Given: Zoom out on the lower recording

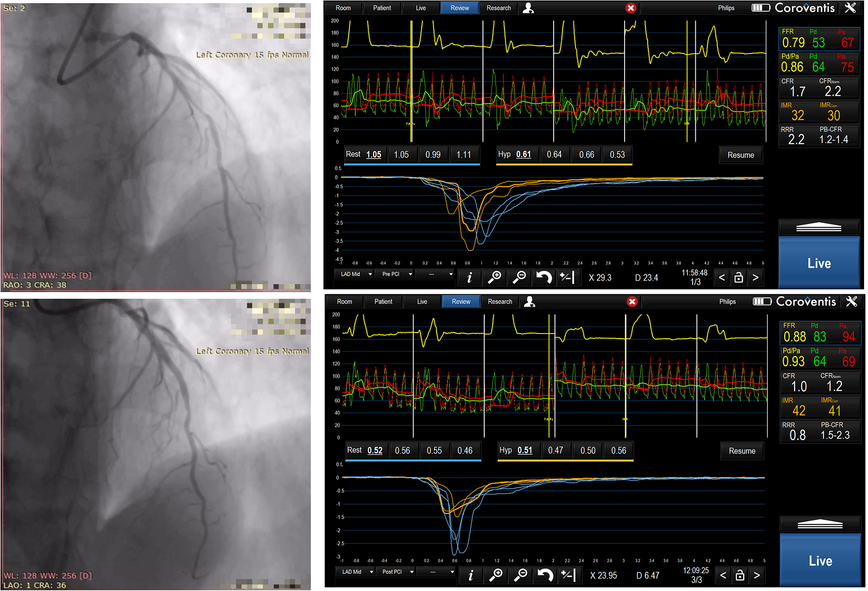Looking at the screenshot, I should tap(520, 575).
